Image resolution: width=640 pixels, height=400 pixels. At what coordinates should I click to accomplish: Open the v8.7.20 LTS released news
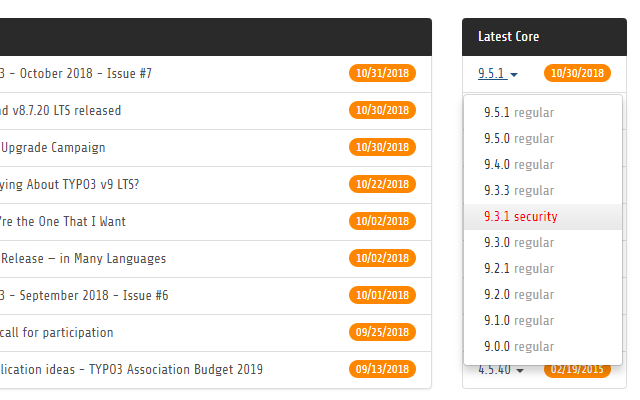60,111
